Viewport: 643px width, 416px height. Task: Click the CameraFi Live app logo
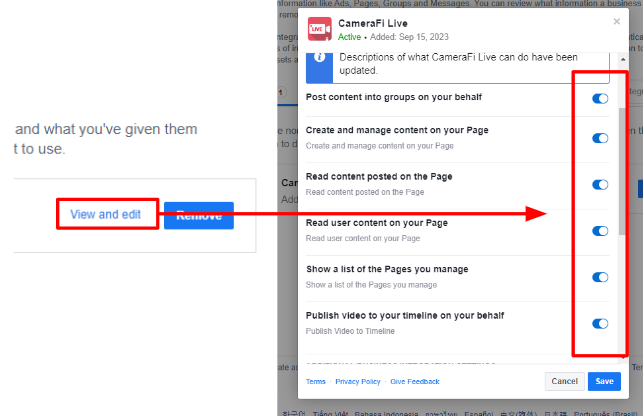pyautogui.click(x=319, y=29)
